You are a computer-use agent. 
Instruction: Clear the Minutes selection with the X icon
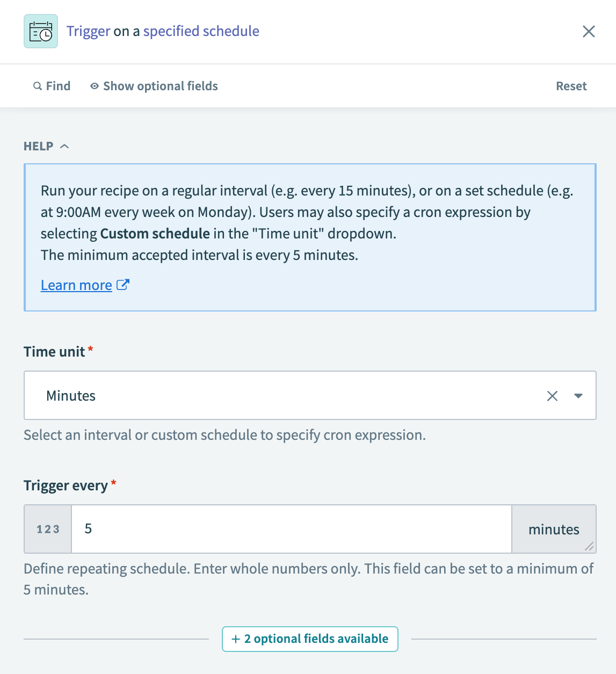point(552,396)
